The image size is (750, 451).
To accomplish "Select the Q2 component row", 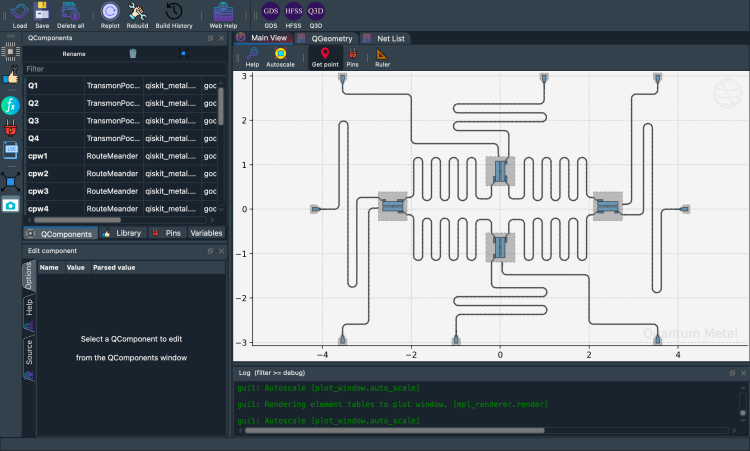I will 123,103.
